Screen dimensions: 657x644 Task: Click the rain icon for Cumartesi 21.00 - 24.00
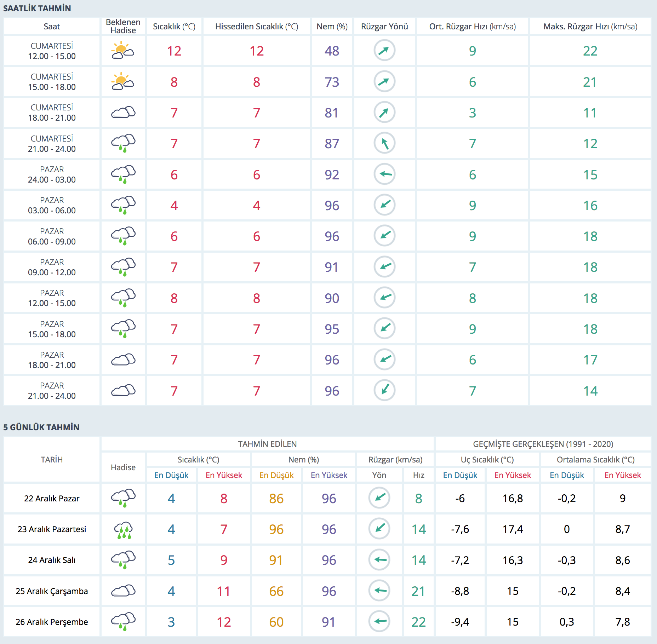point(123,143)
